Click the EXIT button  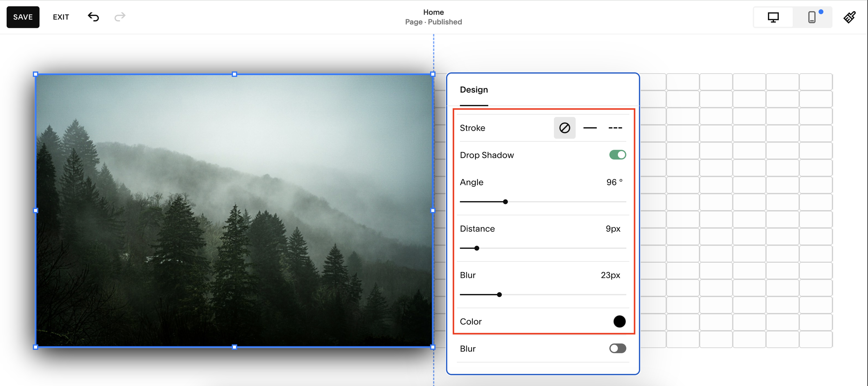pos(61,17)
